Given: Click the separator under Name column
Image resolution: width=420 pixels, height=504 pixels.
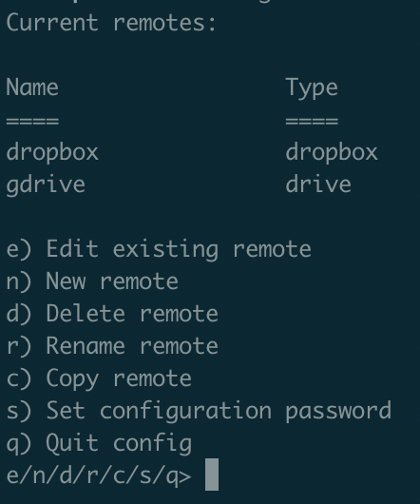Looking at the screenshot, I should tap(32, 121).
